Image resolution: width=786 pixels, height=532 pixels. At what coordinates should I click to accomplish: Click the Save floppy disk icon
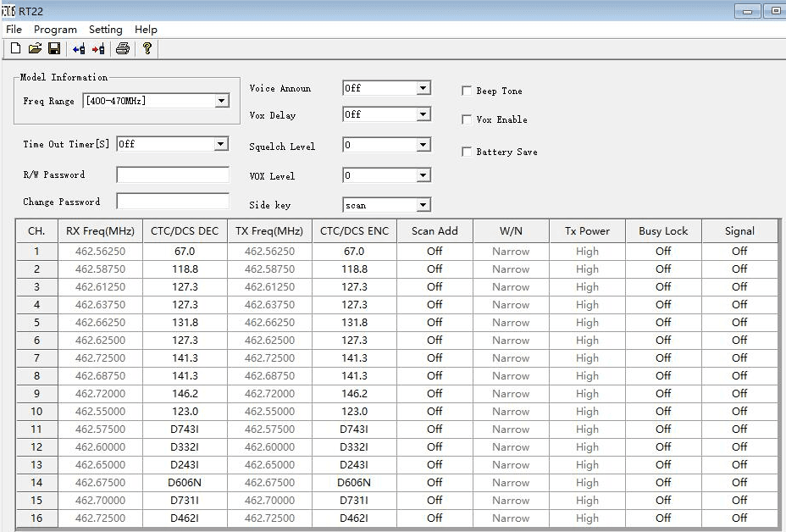[53, 49]
